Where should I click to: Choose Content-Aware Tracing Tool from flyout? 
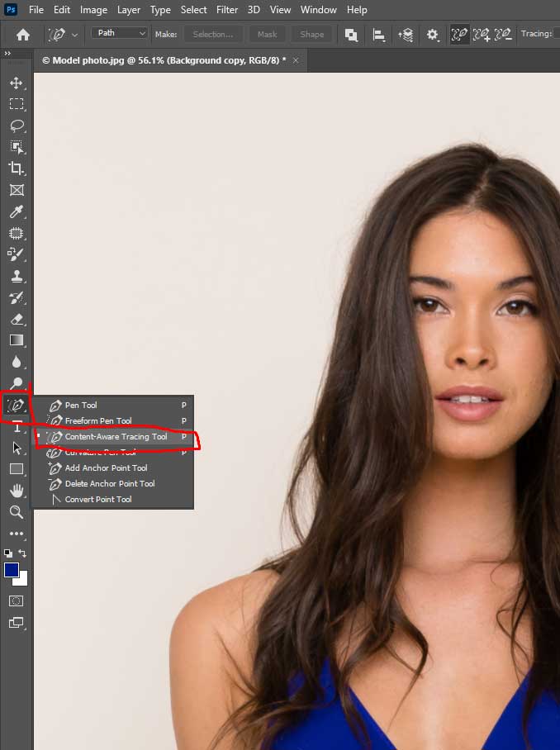pos(116,437)
